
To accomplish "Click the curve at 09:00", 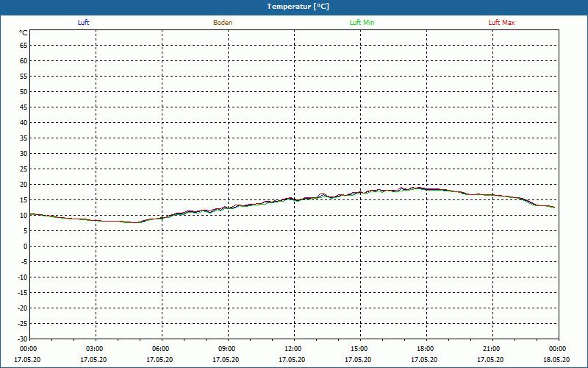I will [228, 208].
